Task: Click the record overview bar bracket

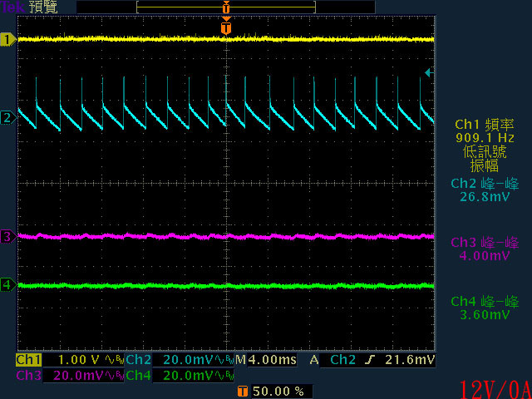Action: (x=226, y=7)
